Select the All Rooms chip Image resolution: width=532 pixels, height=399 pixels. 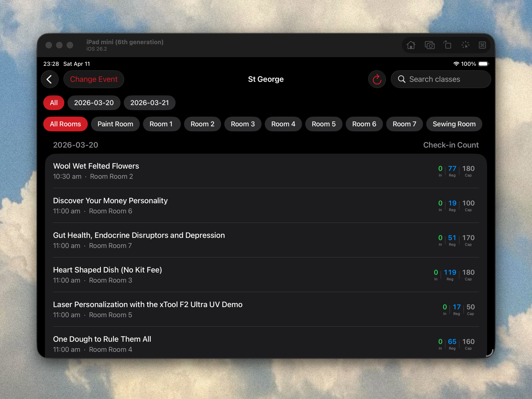tap(65, 124)
